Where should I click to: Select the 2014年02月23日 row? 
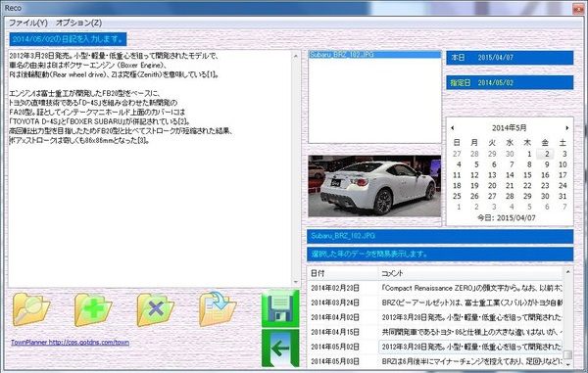(434, 288)
